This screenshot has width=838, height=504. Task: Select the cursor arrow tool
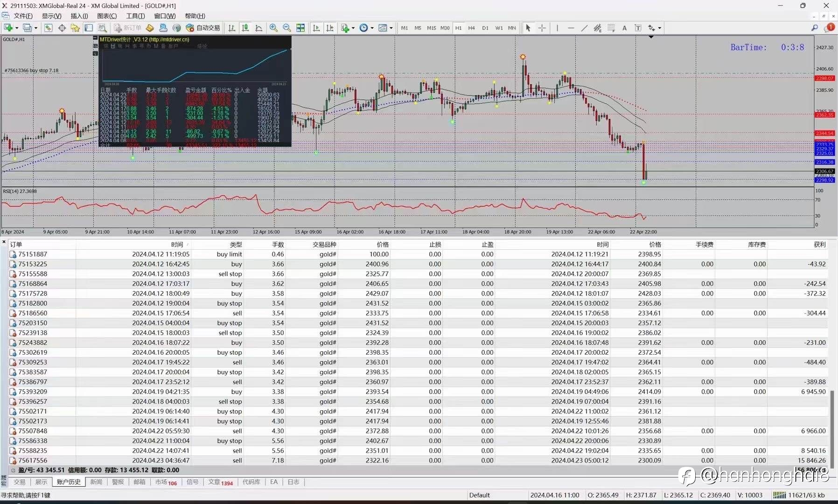click(x=528, y=28)
